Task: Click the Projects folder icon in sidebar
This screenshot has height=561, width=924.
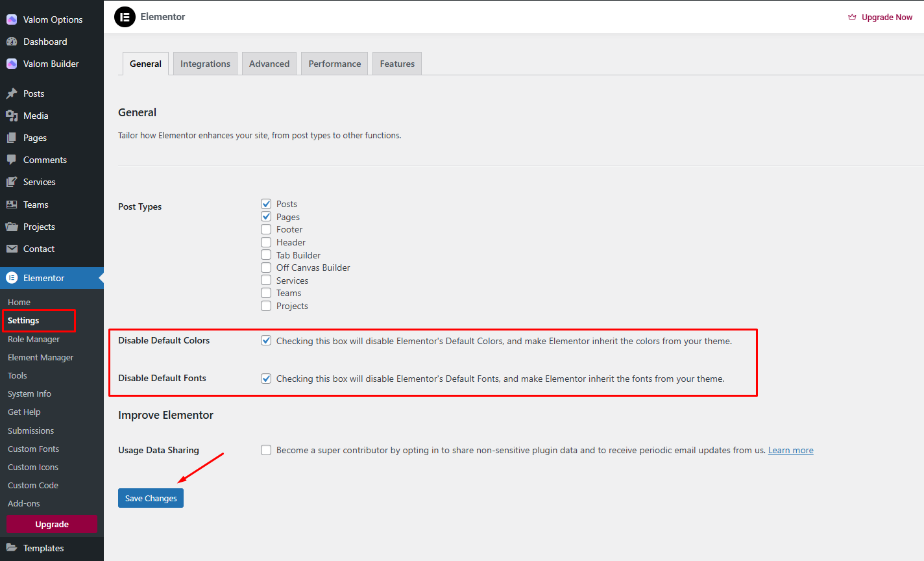Action: point(12,227)
